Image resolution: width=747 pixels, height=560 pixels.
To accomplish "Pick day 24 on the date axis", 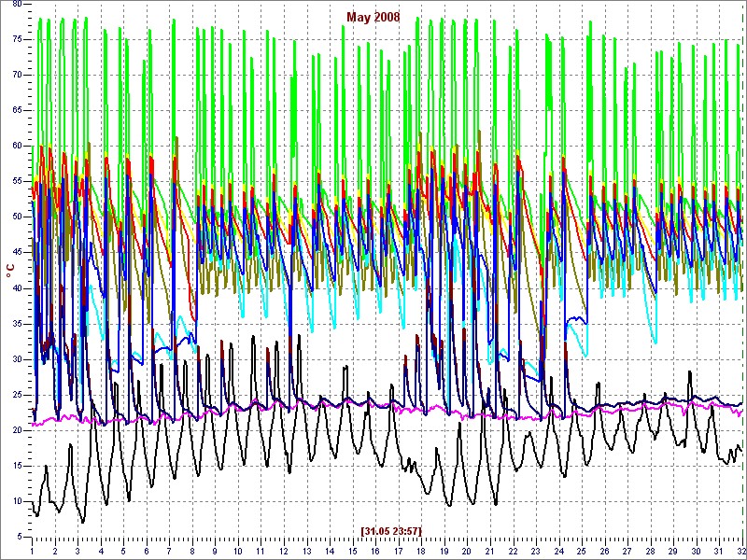I will [x=557, y=551].
